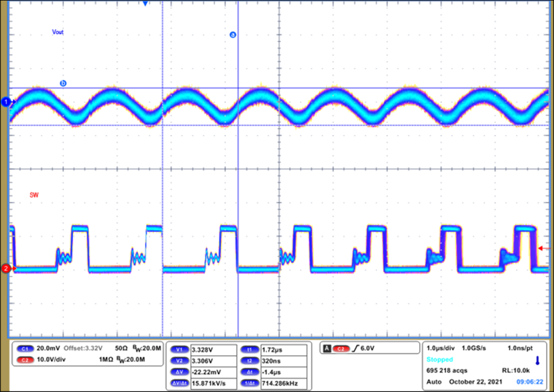
Task: Click channel 1 ground marker on left edge
Action: (x=5, y=102)
